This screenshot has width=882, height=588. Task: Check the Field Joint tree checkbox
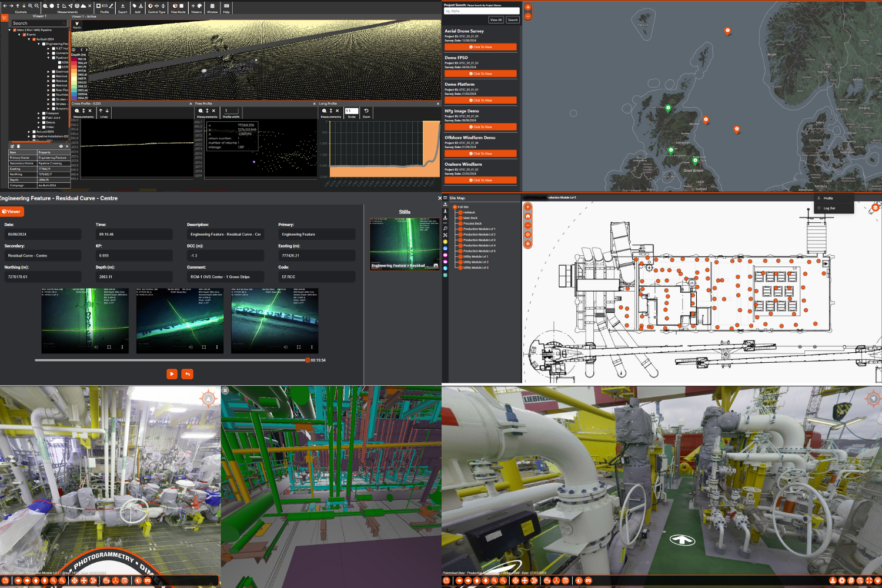click(x=44, y=118)
